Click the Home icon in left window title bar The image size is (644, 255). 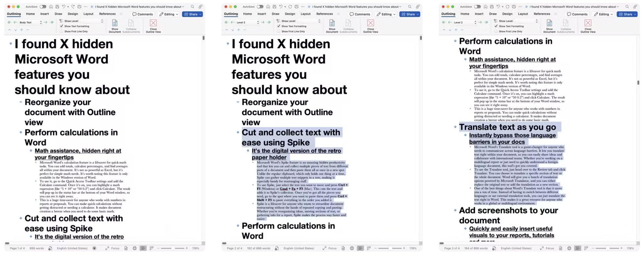(51, 7)
